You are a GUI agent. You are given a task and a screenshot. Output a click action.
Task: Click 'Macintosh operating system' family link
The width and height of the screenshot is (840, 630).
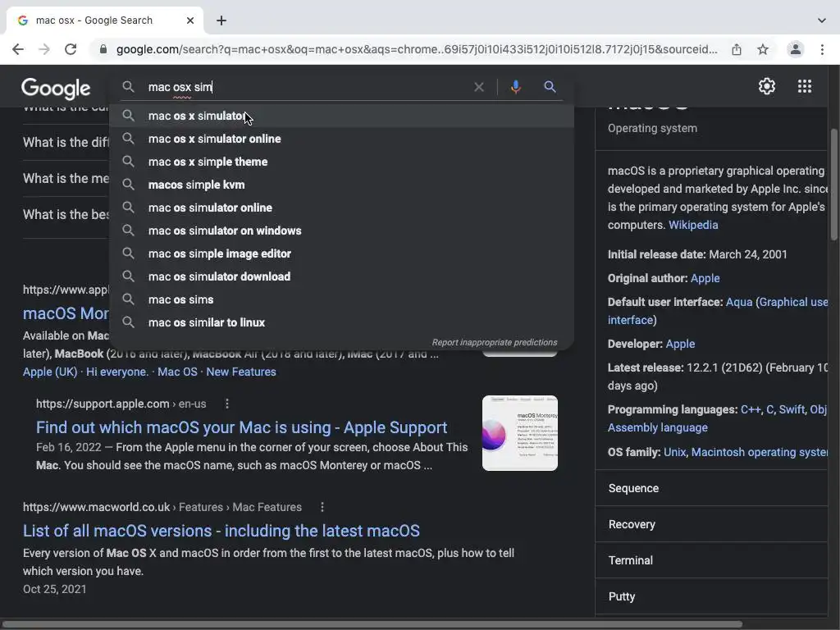click(760, 452)
